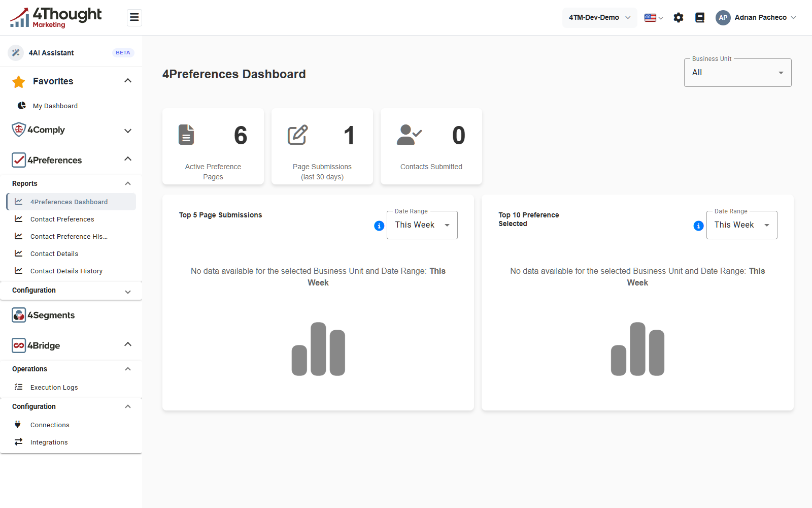The image size is (812, 508).
Task: Collapse the 4Bridge section
Action: [x=128, y=344]
